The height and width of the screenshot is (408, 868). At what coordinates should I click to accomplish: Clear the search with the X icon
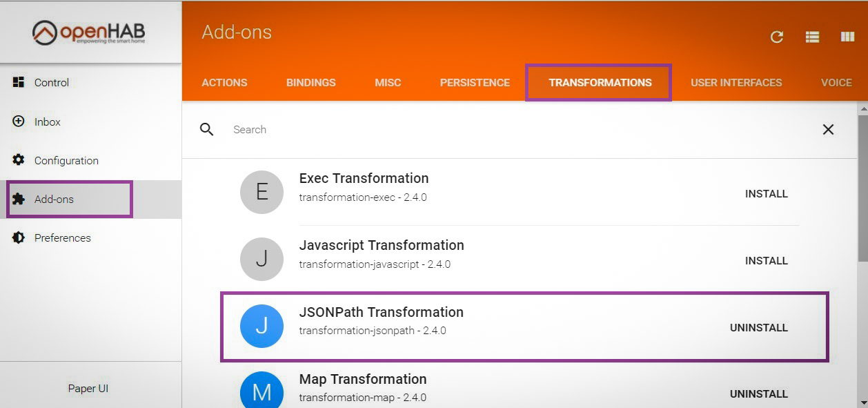(x=828, y=129)
